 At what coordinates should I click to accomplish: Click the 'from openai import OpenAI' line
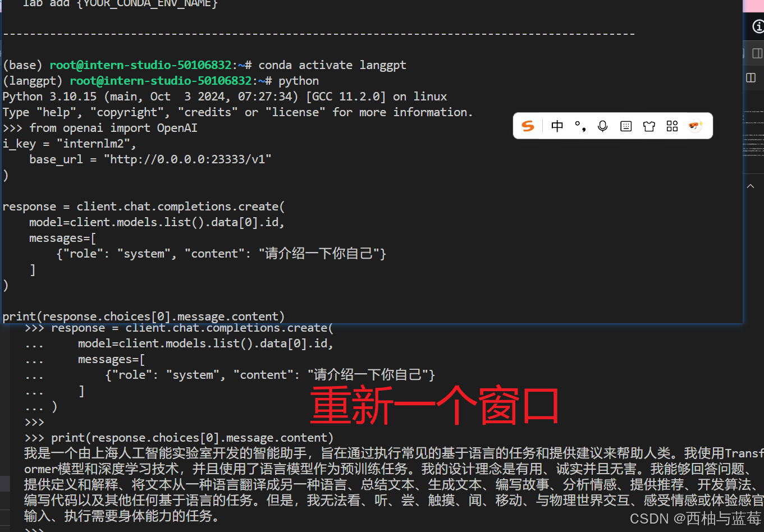pyautogui.click(x=100, y=128)
